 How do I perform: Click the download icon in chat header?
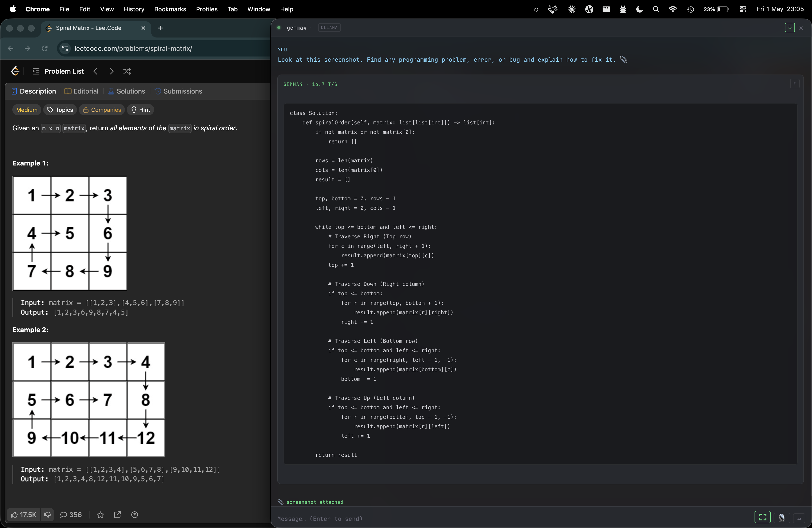click(x=789, y=28)
